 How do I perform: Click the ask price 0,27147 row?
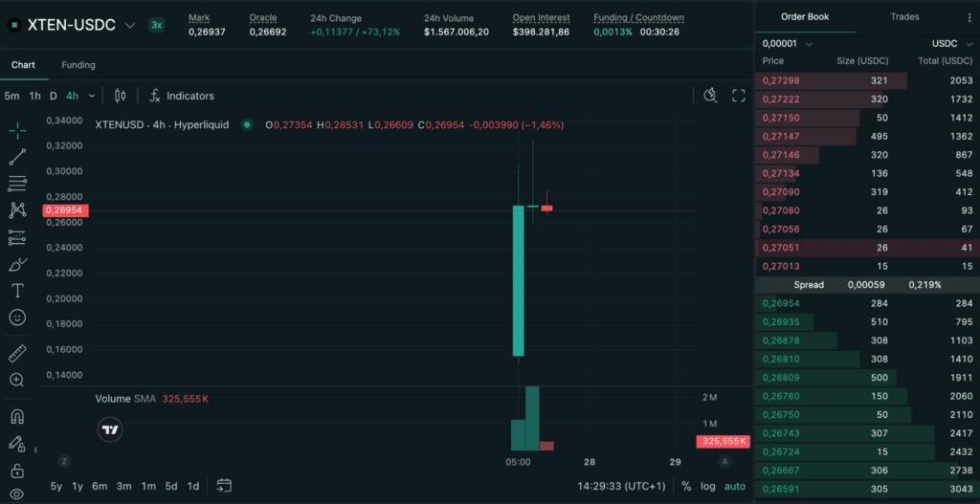pos(867,136)
